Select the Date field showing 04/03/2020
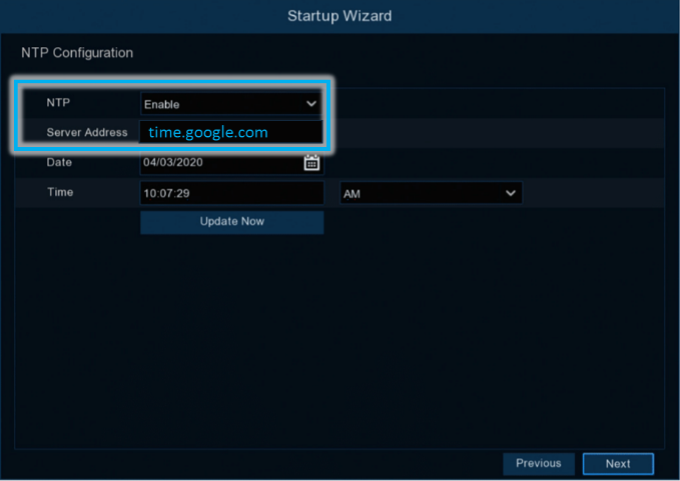The height and width of the screenshot is (481, 680). 220,162
